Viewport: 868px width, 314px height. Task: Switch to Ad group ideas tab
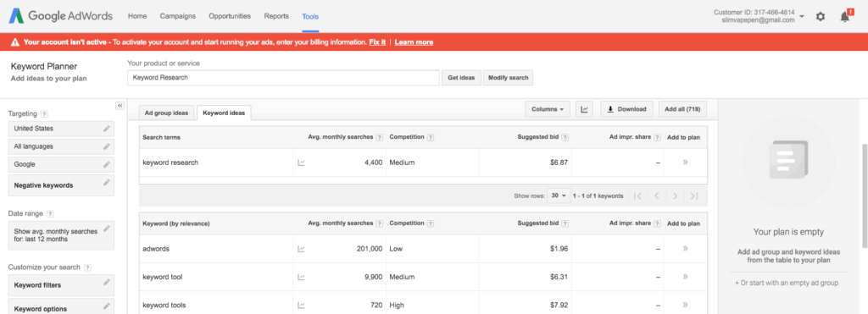click(x=167, y=113)
